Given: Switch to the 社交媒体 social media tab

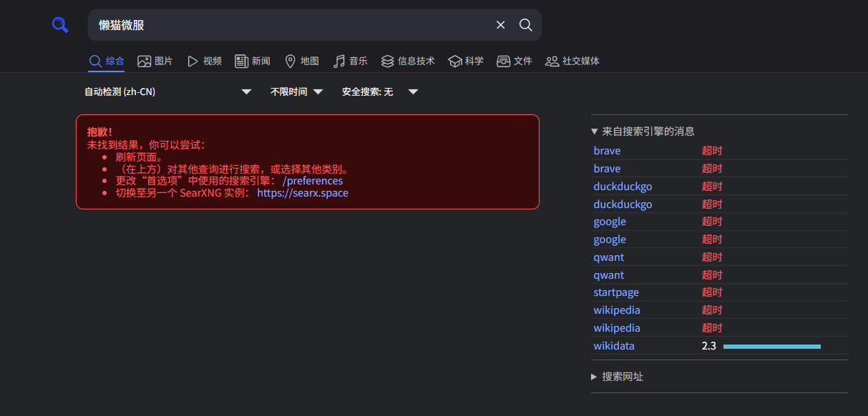Looking at the screenshot, I should [572, 61].
